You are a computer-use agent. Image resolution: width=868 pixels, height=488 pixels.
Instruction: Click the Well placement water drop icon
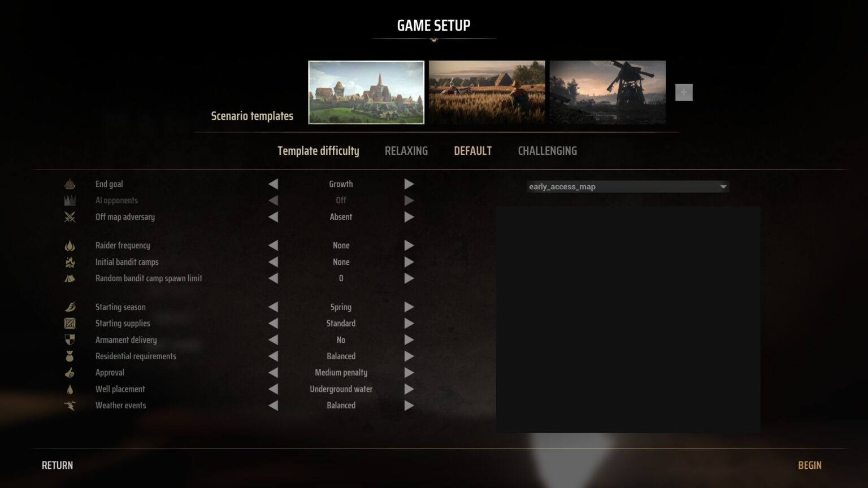coord(70,389)
